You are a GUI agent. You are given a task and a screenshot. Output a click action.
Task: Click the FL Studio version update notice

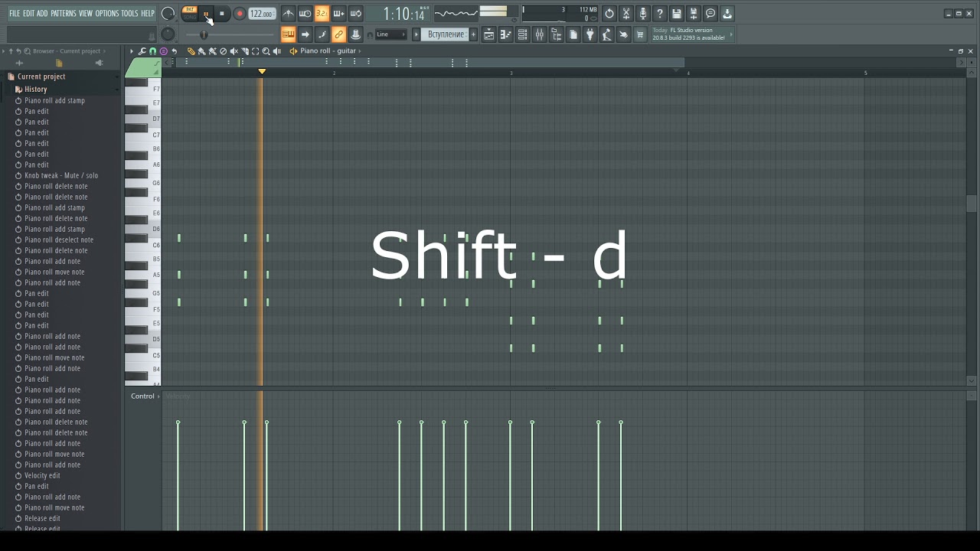tap(692, 34)
